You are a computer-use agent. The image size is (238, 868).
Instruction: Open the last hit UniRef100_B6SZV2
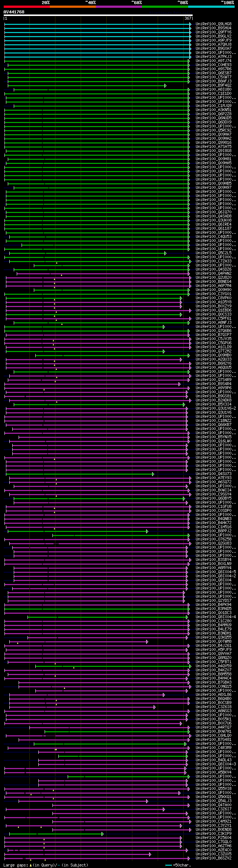click(x=213, y=858)
